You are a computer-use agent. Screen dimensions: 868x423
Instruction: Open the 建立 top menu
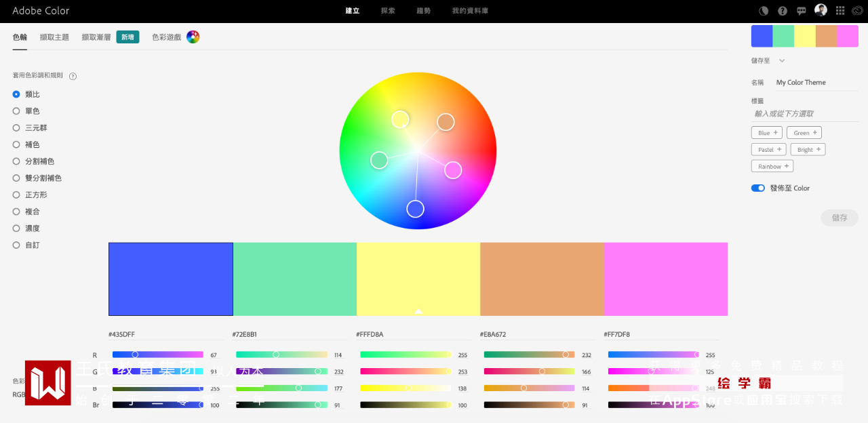pos(353,11)
